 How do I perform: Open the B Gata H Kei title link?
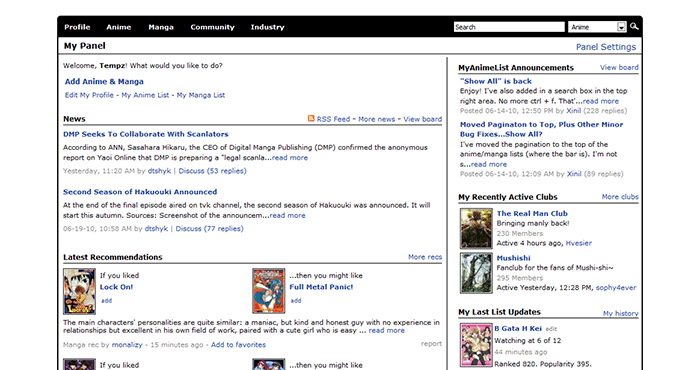(x=518, y=328)
